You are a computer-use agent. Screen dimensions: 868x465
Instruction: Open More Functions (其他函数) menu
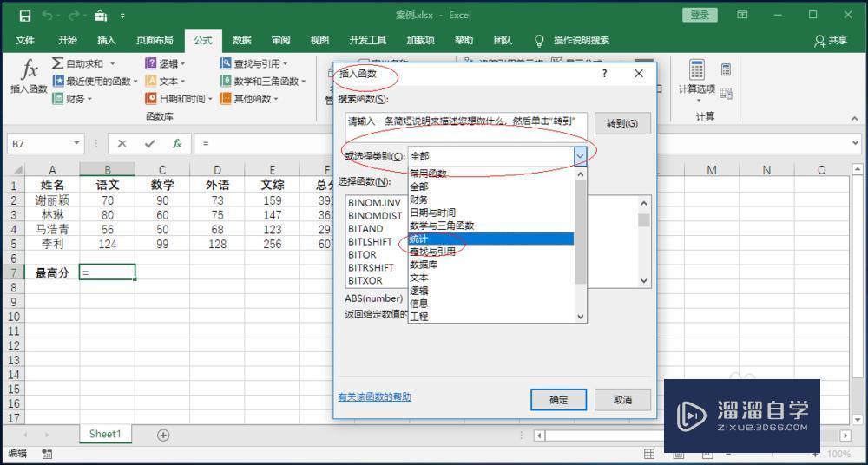[x=249, y=99]
